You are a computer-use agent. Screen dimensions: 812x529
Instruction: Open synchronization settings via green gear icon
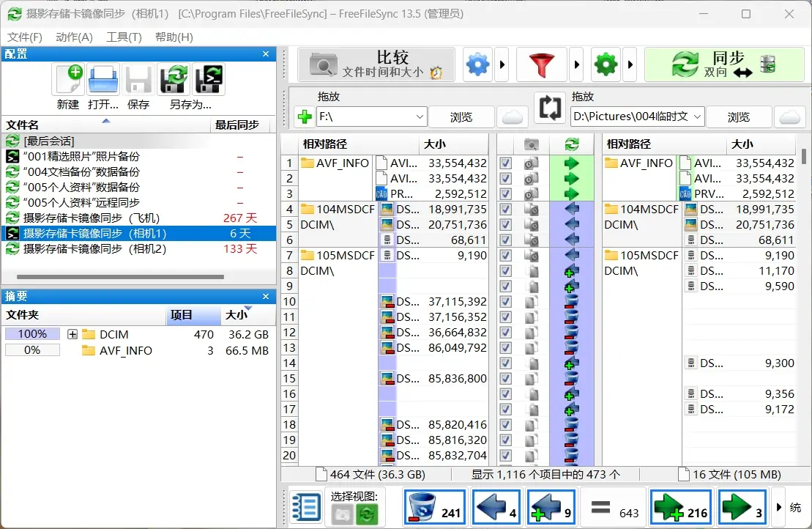click(x=606, y=64)
